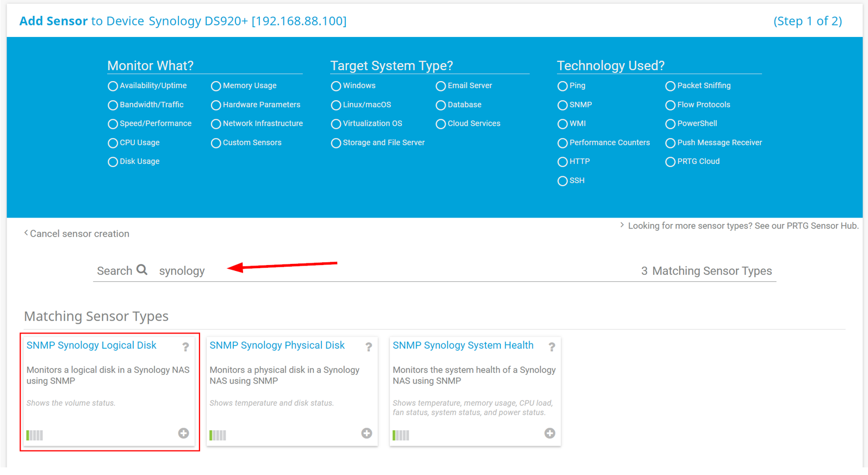Click performance impact bar on Logical Disk card

pyautogui.click(x=35, y=435)
